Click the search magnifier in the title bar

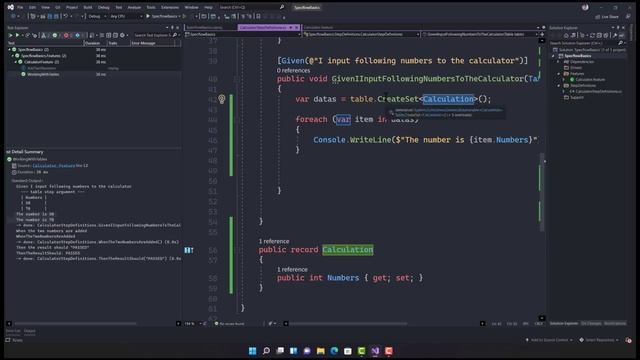click(282, 7)
